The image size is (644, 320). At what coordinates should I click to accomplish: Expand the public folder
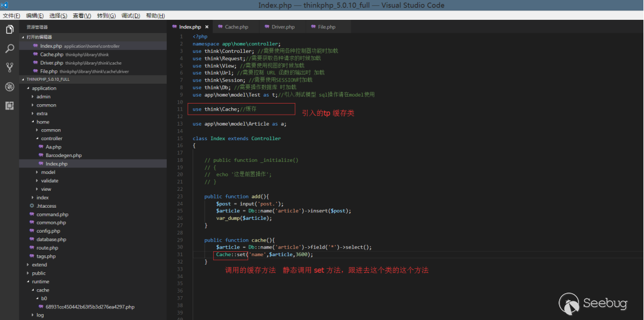pyautogui.click(x=93, y=273)
